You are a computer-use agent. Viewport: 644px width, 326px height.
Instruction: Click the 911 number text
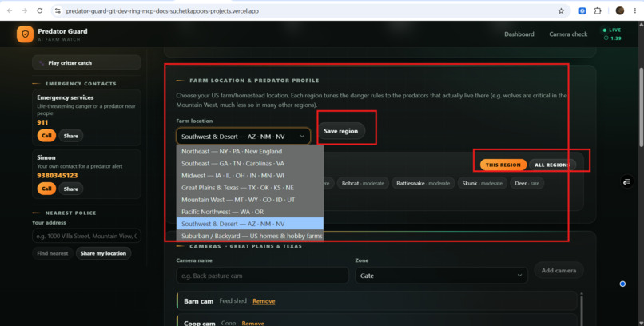tap(42, 122)
